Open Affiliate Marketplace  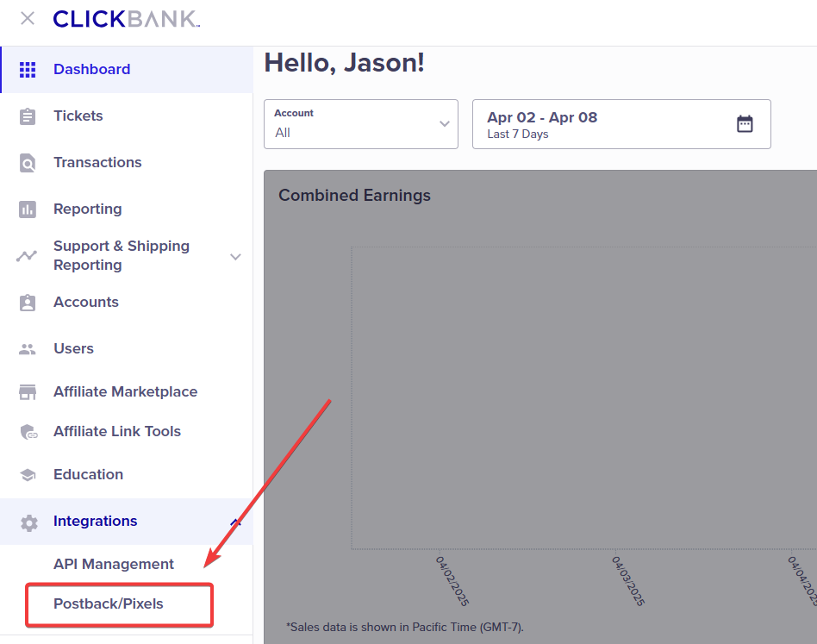pyautogui.click(x=127, y=391)
